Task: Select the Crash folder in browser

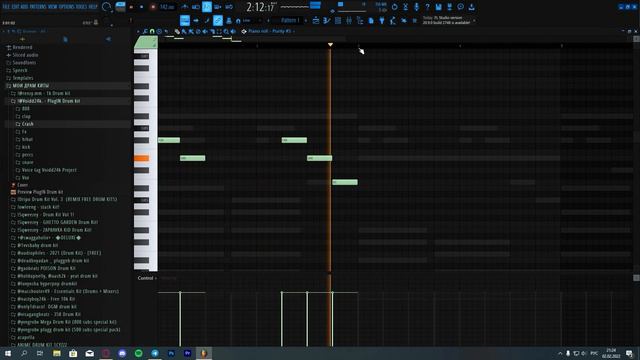Action: [x=24, y=124]
